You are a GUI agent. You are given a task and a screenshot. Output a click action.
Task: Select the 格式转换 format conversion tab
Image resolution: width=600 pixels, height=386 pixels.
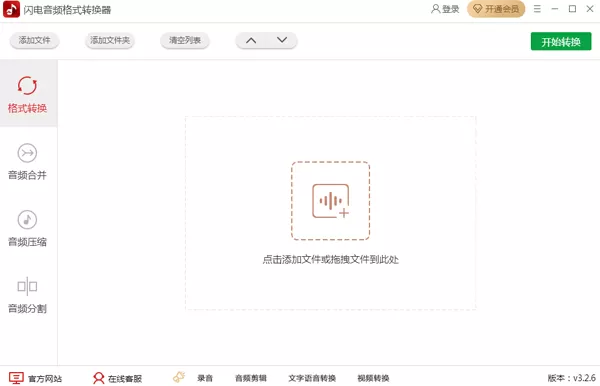point(28,94)
